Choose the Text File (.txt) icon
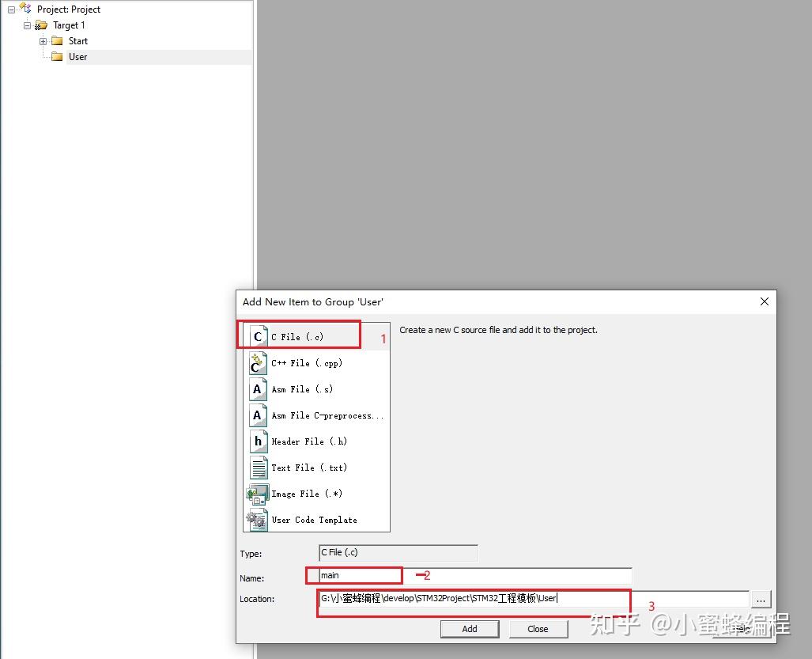The image size is (812, 659). pos(258,468)
